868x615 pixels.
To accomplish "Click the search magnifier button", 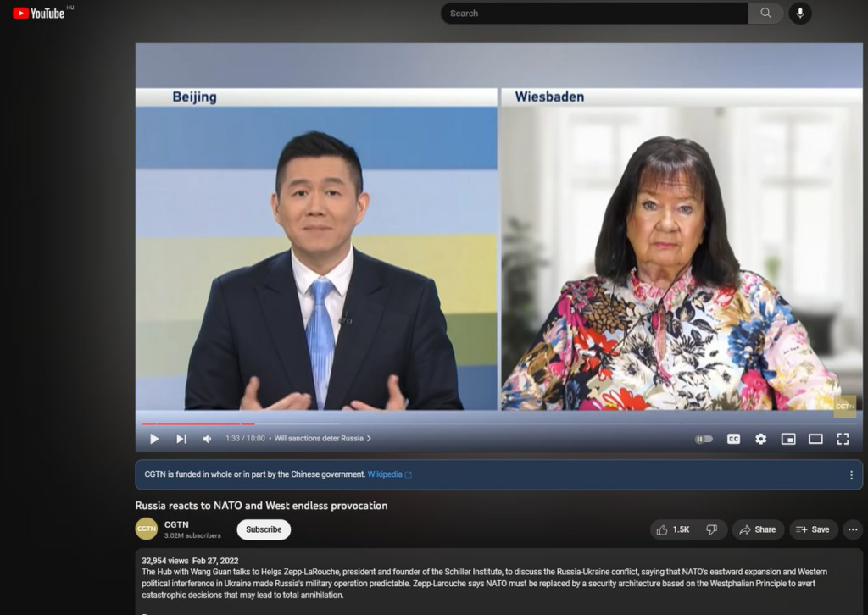I will 765,13.
